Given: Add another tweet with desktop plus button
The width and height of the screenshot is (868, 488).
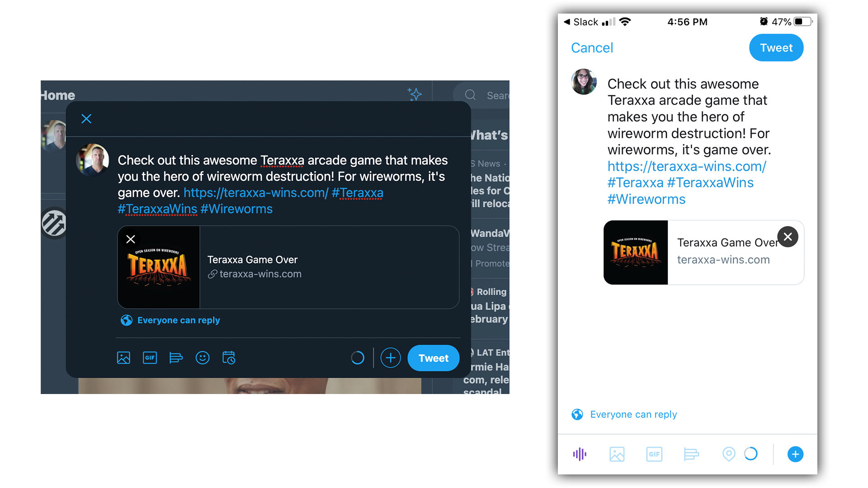Looking at the screenshot, I should click(x=391, y=358).
